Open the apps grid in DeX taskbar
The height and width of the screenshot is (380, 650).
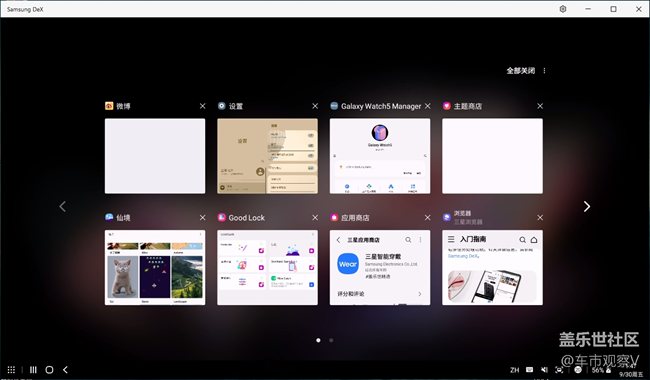point(11,370)
